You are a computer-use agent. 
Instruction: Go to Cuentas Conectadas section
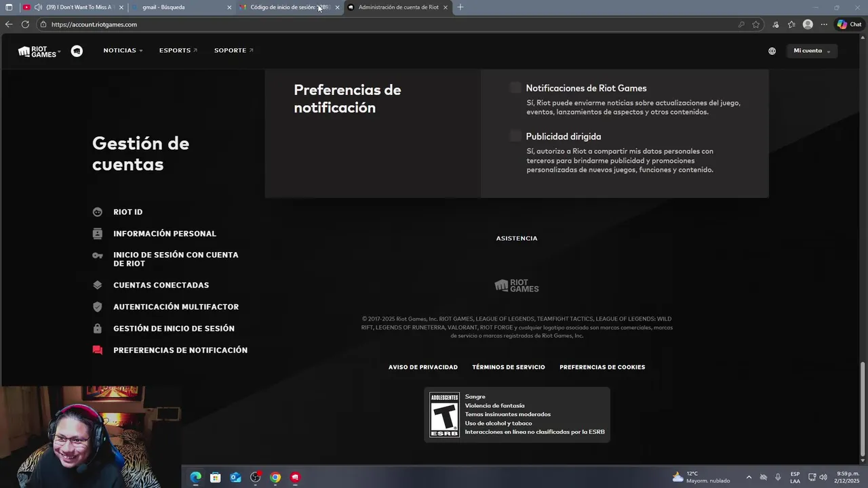tap(161, 285)
